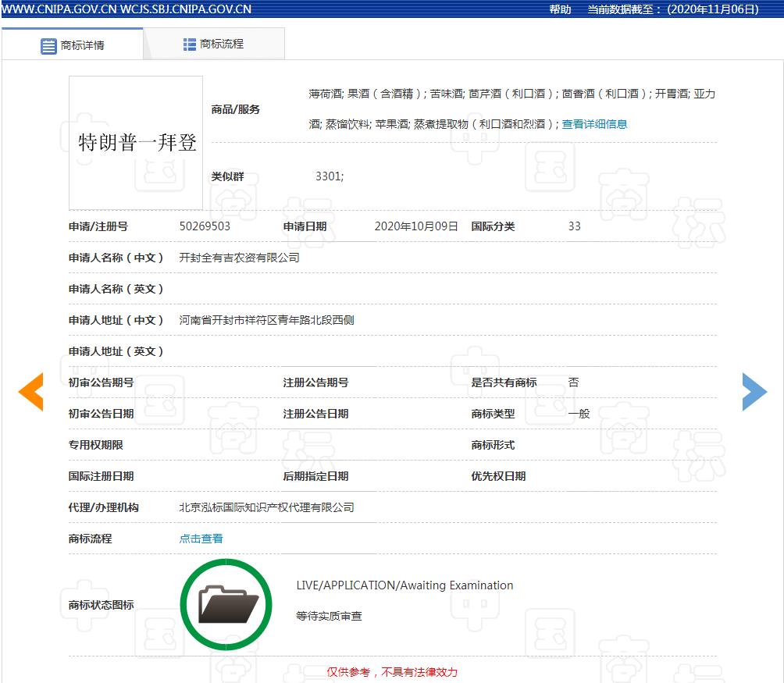Navigate to next record via blue right arrow
This screenshot has height=683, width=784.
coord(754,392)
